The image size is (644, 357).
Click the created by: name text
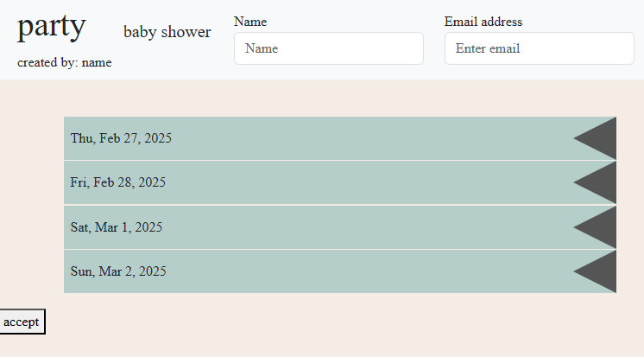point(65,62)
